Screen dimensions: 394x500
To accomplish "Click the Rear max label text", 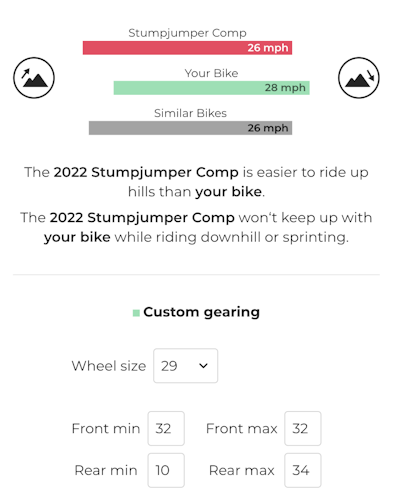I will [242, 470].
